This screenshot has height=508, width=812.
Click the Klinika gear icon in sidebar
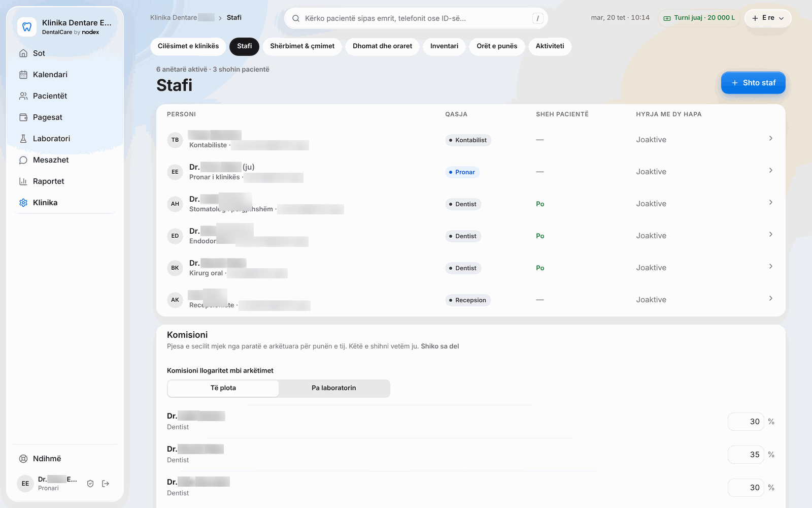[x=23, y=203]
